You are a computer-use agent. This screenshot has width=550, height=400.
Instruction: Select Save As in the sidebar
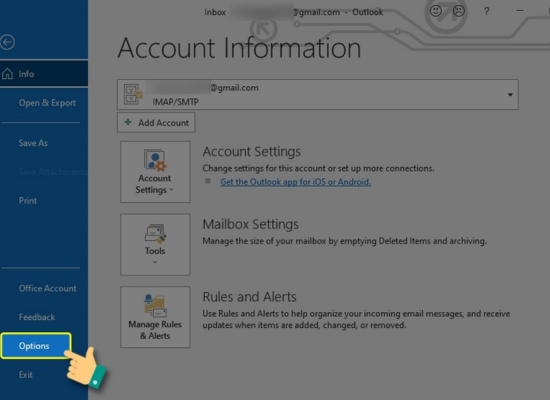pos(33,143)
